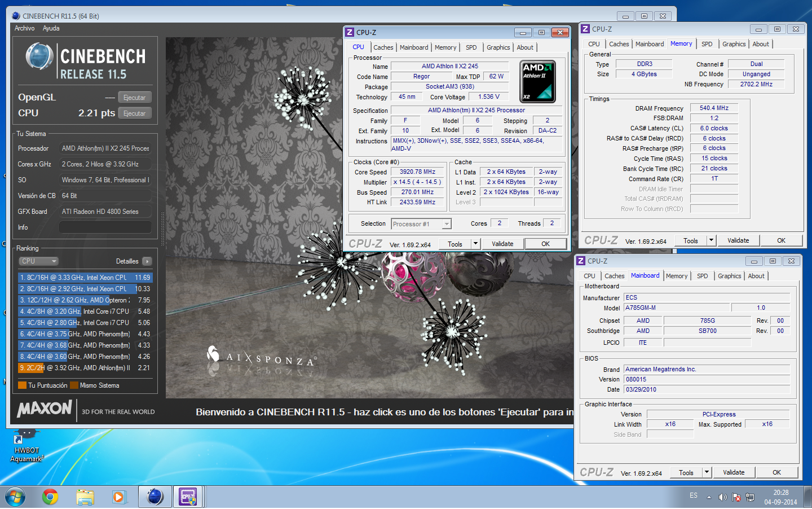This screenshot has width=812, height=509.
Task: Select ranking entry 12C/12H AMD Opteron
Action: (85, 300)
